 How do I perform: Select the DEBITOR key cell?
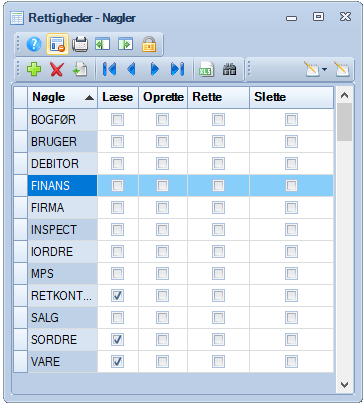62,163
